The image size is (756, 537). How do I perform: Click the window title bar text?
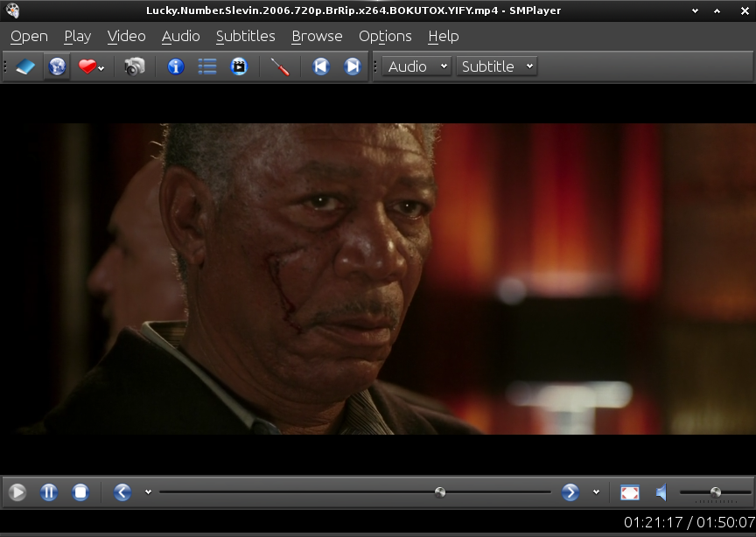pos(353,10)
